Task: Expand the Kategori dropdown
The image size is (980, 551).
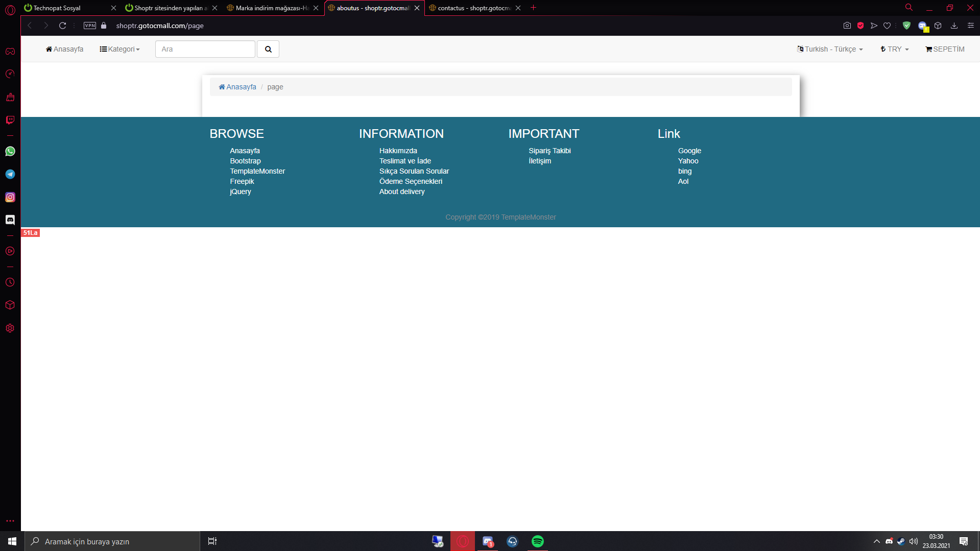Action: pyautogui.click(x=120, y=49)
